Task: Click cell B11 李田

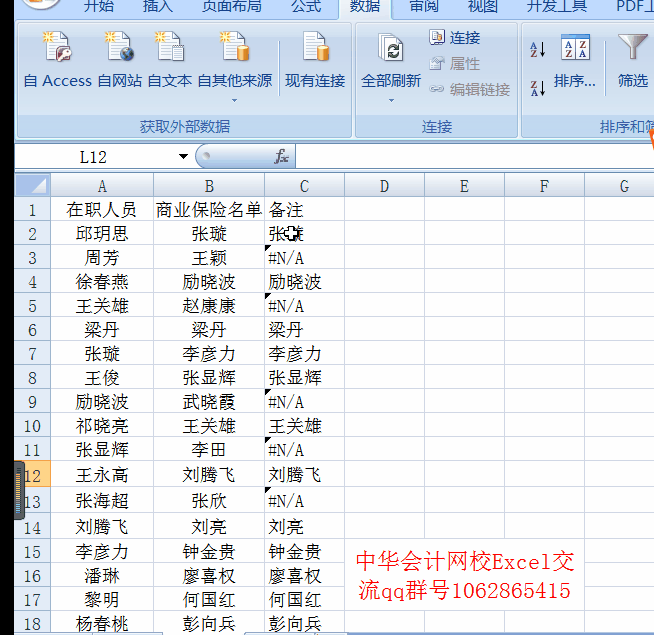Action: (209, 449)
